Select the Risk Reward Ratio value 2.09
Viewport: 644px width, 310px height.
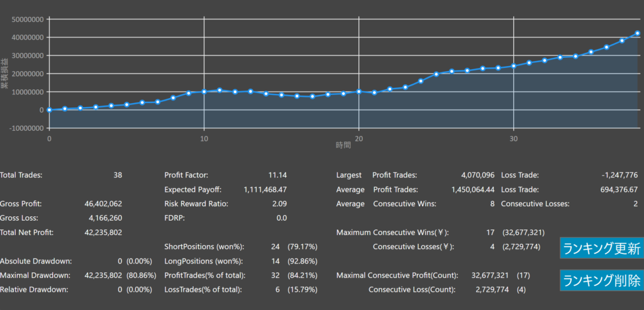pyautogui.click(x=278, y=204)
